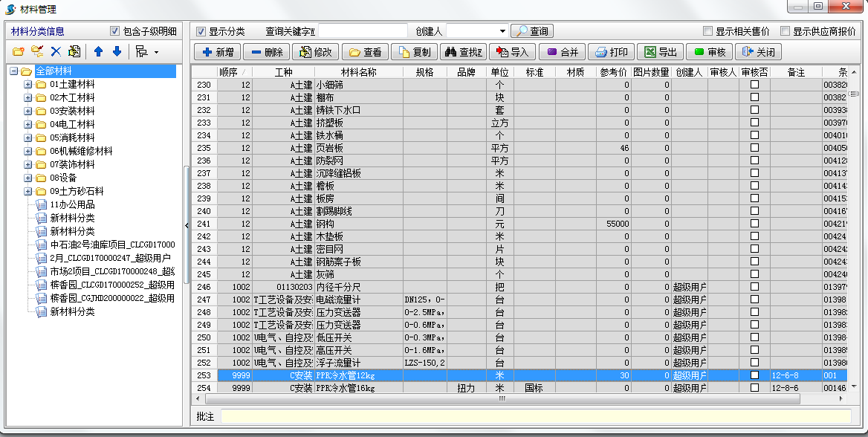Screen dimensions: 868x437
Task: Select the edit category folder icon
Action: (36, 51)
